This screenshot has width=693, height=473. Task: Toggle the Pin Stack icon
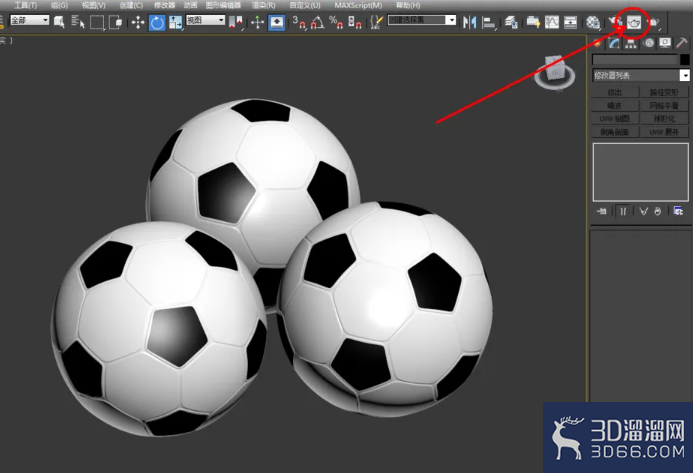tap(602, 211)
